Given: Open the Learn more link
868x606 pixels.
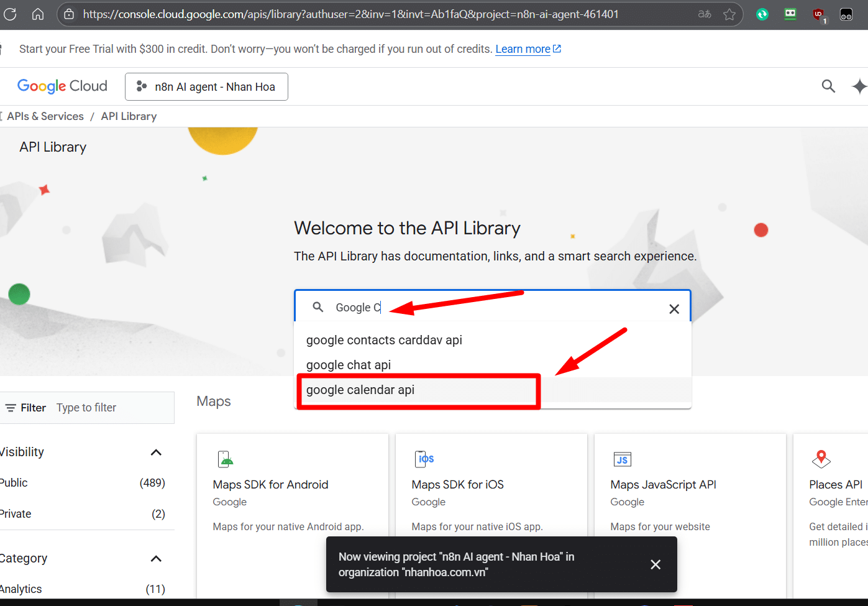Looking at the screenshot, I should 528,49.
